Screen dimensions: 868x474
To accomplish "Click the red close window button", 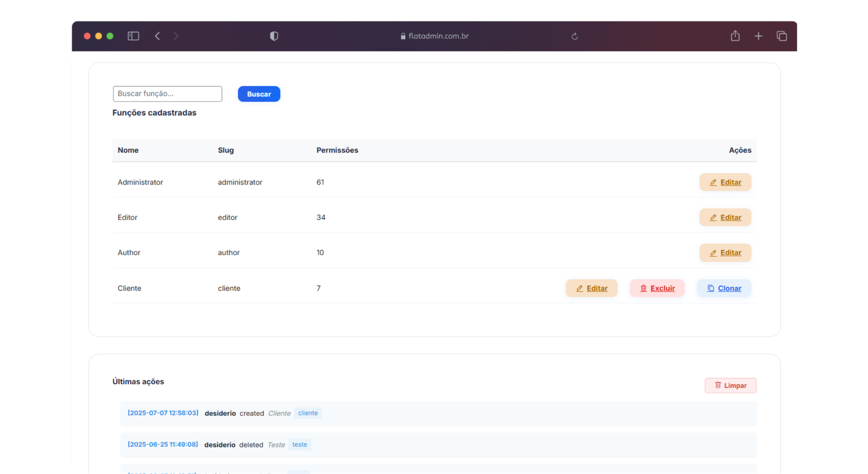I will tap(87, 36).
